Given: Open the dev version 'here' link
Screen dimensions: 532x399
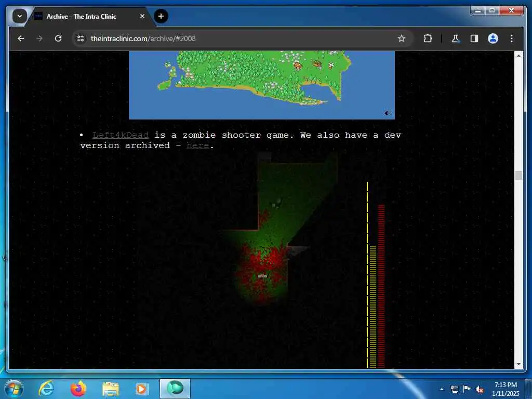Looking at the screenshot, I should pyautogui.click(x=197, y=145).
